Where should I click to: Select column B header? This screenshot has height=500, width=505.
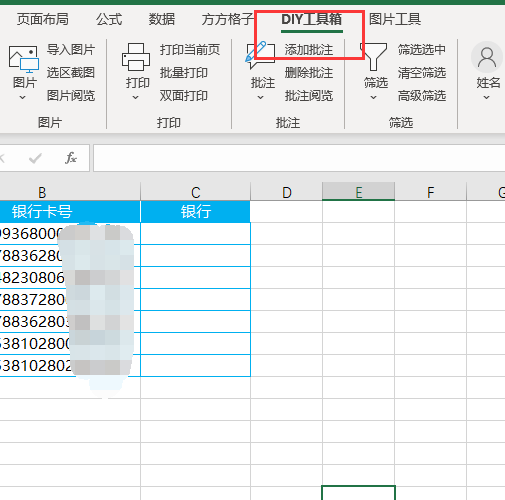[70, 192]
